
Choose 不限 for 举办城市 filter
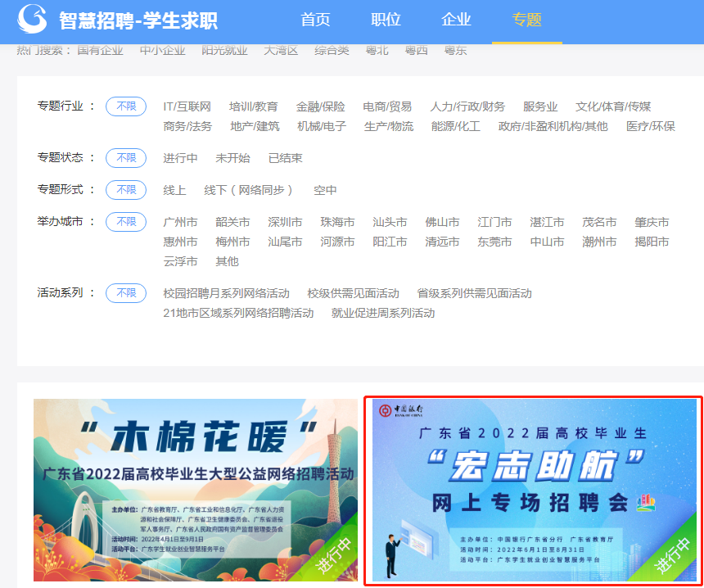pos(126,222)
